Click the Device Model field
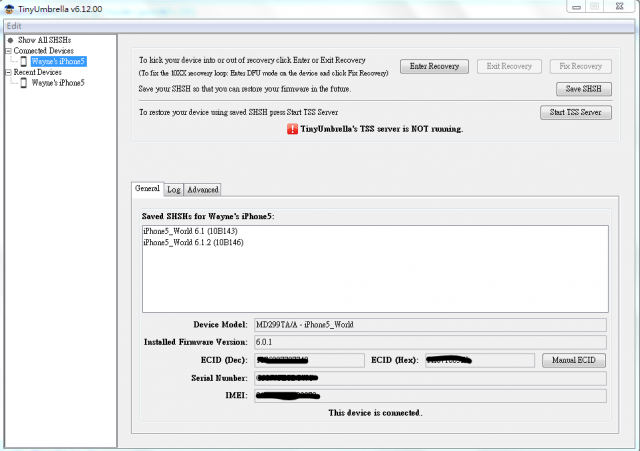 point(430,325)
